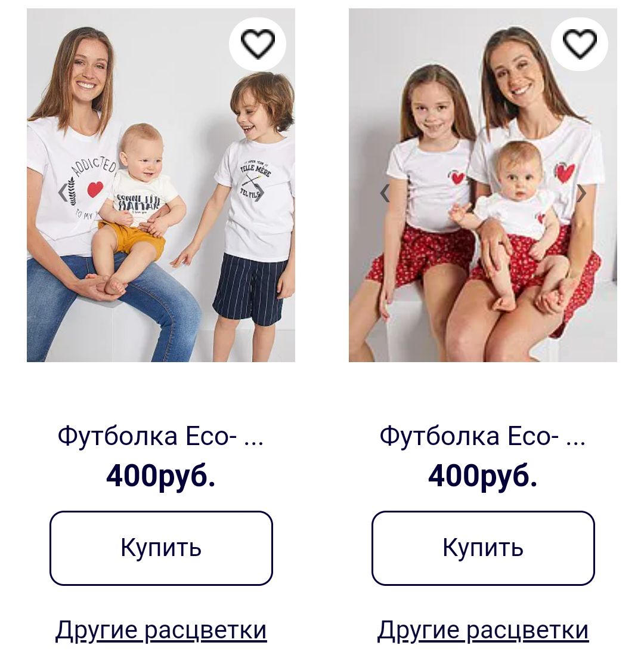644x667 pixels.
Task: Show next photo of the left product
Action: point(260,193)
